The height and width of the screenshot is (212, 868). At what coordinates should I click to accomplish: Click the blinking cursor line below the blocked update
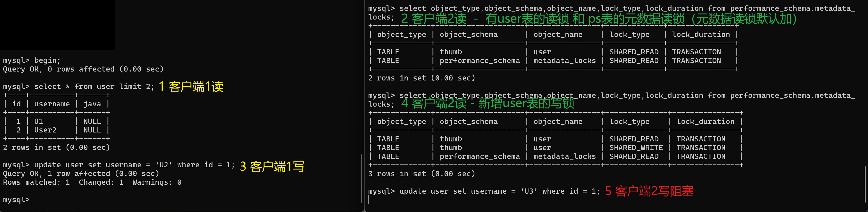369,200
